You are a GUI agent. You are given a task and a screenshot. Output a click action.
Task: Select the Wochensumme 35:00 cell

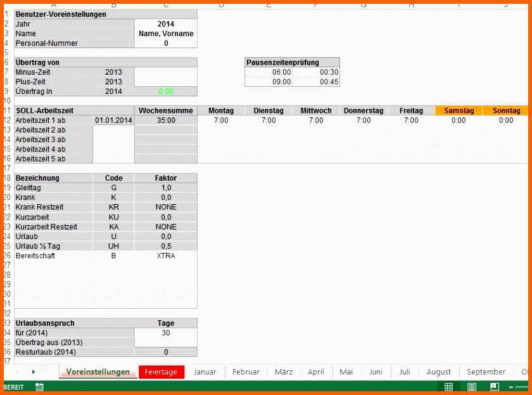[166, 120]
